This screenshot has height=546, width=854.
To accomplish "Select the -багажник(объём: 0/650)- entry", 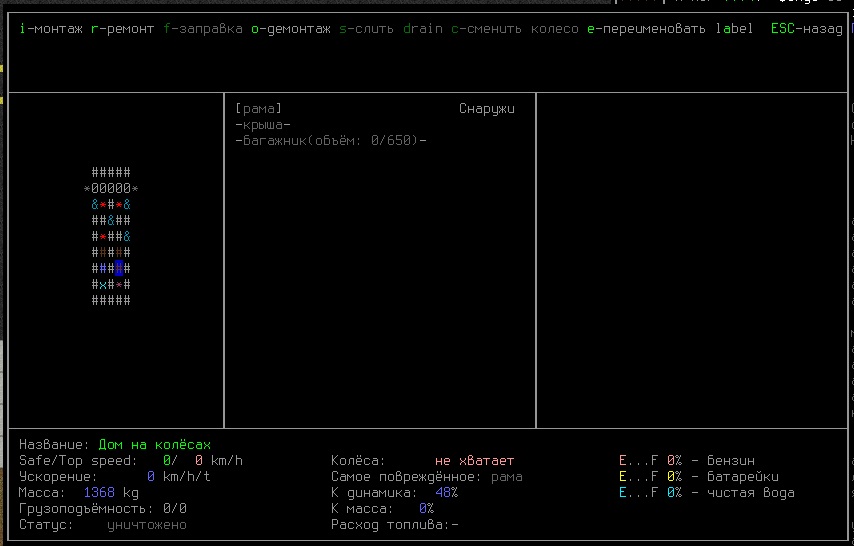I will click(x=331, y=141).
